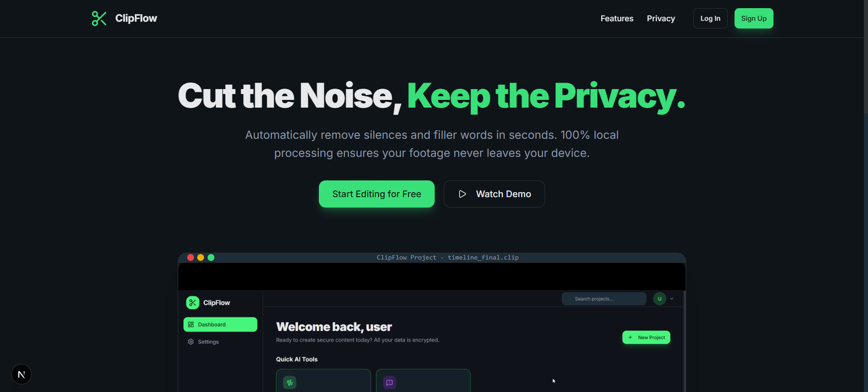Viewport: 868px width, 392px height.
Task: Open the Features nav link
Action: 617,19
